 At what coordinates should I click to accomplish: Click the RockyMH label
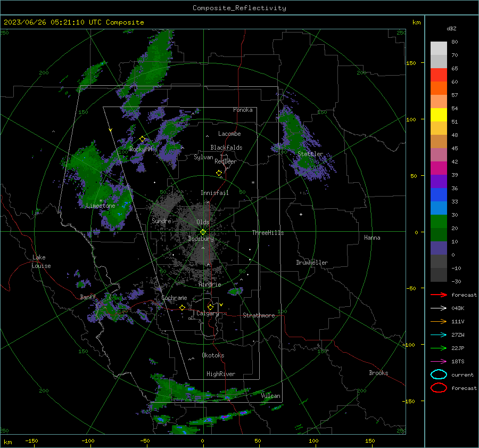(x=141, y=149)
